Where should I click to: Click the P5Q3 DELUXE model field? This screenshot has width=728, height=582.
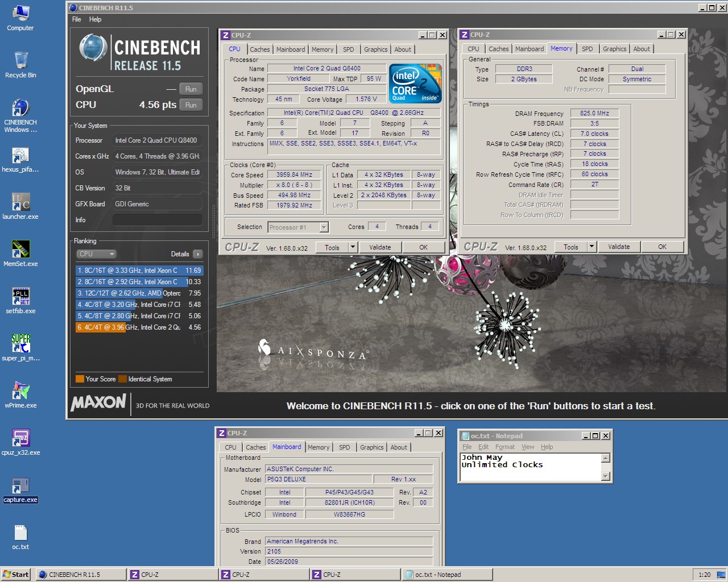pyautogui.click(x=318, y=479)
